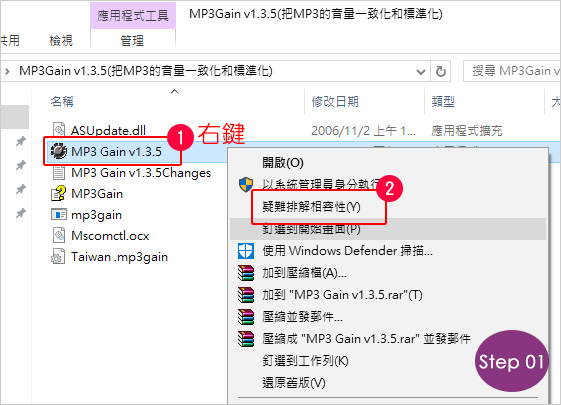Select the 應用程式工具 contextual tab

133,15
